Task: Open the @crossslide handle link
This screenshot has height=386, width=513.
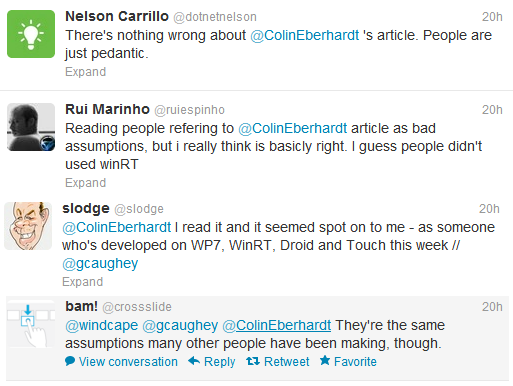Action: 137,307
